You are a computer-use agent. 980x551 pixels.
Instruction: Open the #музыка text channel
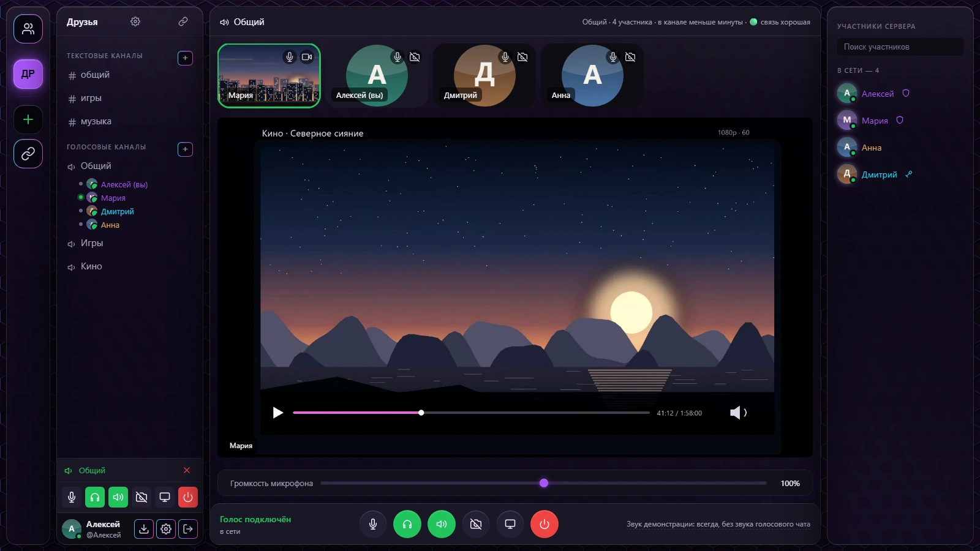(x=130, y=121)
